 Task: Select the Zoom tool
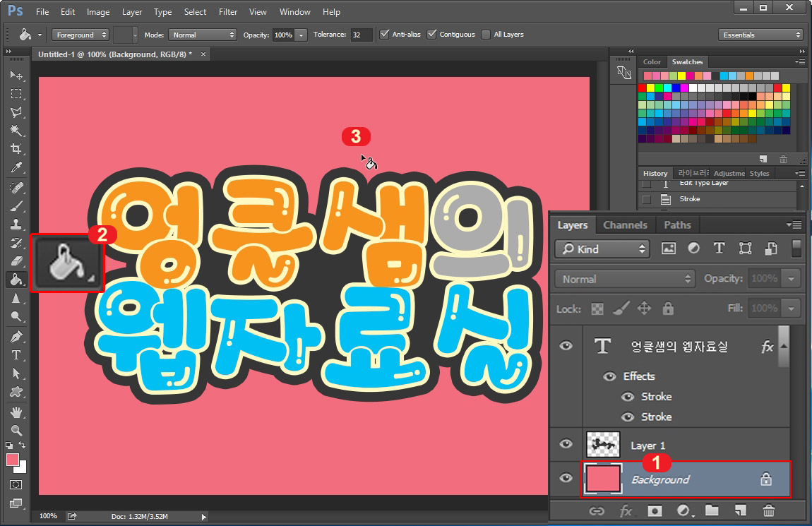coord(16,431)
